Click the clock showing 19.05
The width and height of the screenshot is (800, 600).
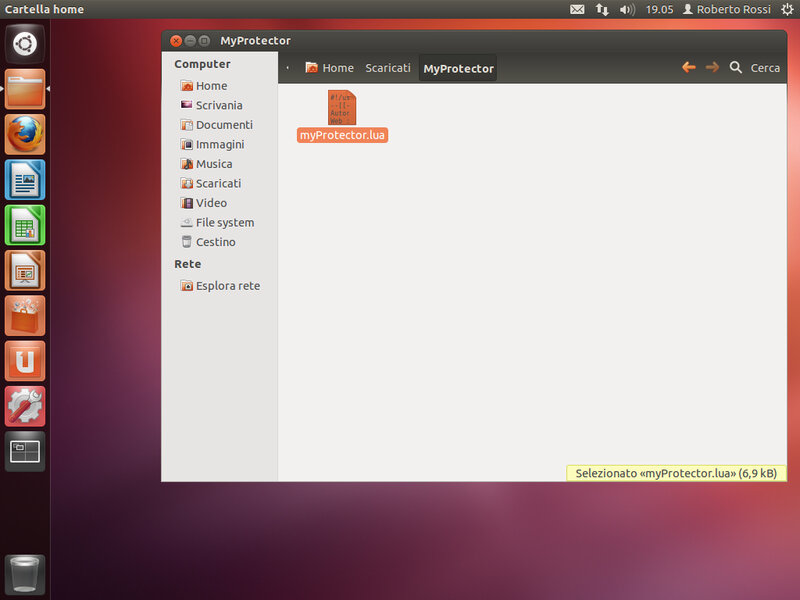(x=659, y=9)
